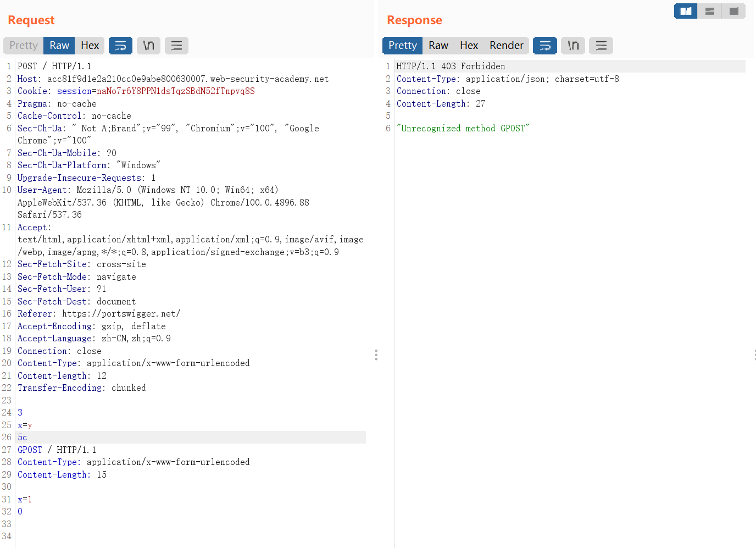Click the response Content-Type header line
Image resolution: width=756 pixels, height=548 pixels.
coord(508,79)
